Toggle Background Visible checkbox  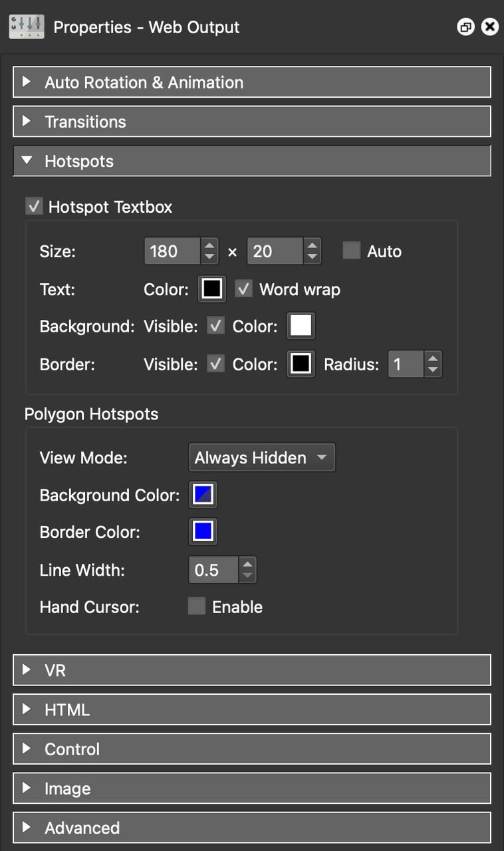pyautogui.click(x=215, y=326)
